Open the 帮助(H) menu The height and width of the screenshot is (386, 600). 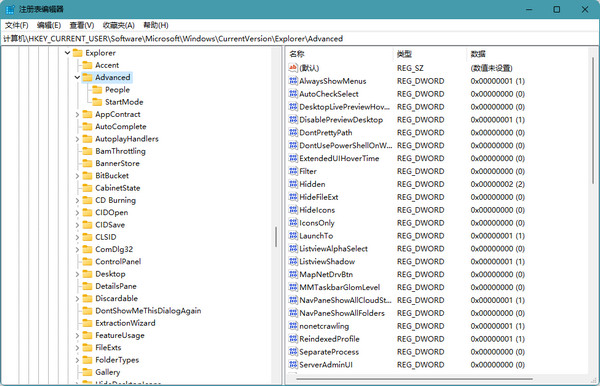tap(156, 25)
